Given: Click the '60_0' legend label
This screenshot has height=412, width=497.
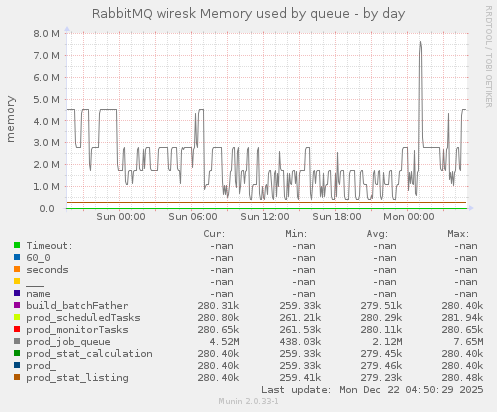Looking at the screenshot, I should (38, 258).
